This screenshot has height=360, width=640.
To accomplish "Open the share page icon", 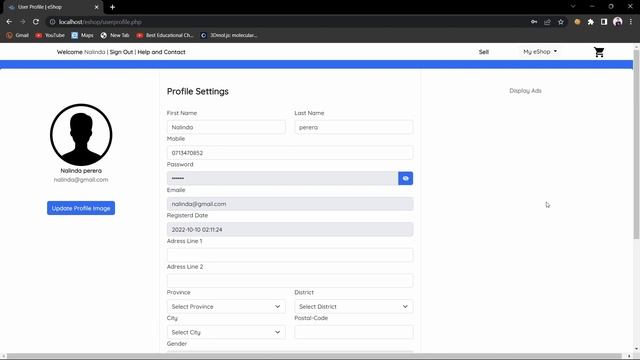I will [547, 22].
